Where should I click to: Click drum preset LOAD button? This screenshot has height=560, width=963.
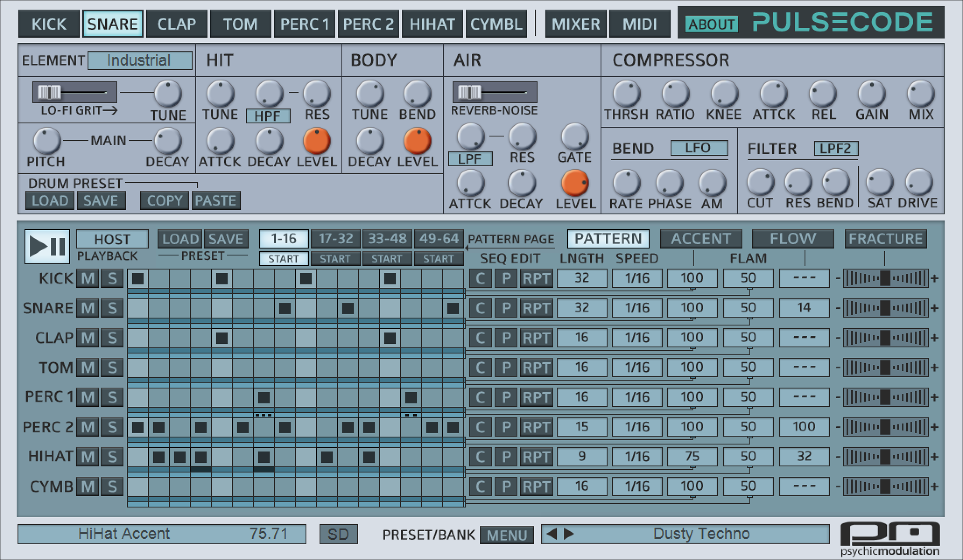tap(50, 200)
